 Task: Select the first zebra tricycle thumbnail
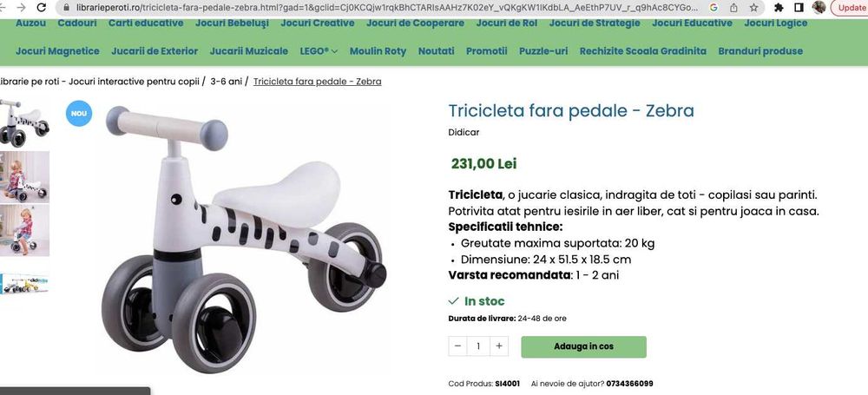[24, 123]
